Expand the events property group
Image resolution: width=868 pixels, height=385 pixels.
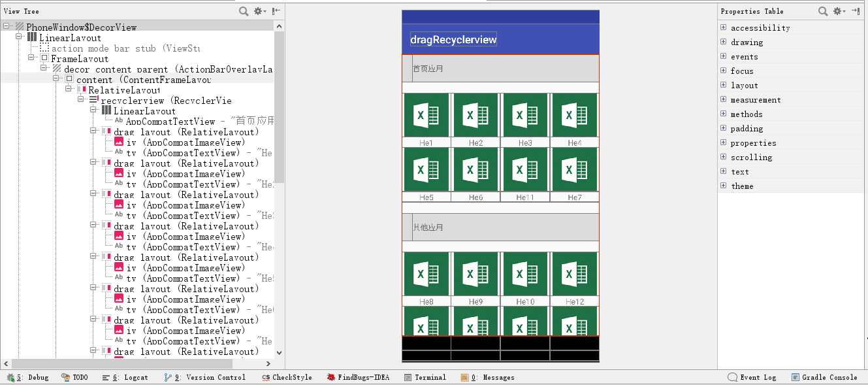723,56
